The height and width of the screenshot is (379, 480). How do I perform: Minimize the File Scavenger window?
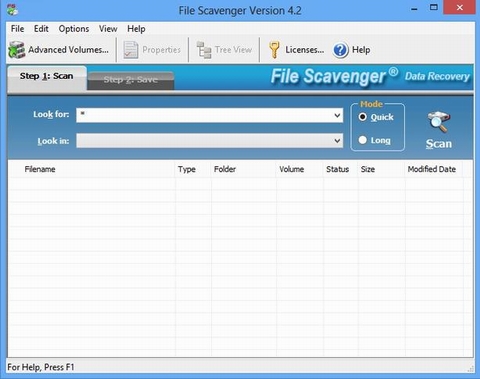click(x=414, y=9)
